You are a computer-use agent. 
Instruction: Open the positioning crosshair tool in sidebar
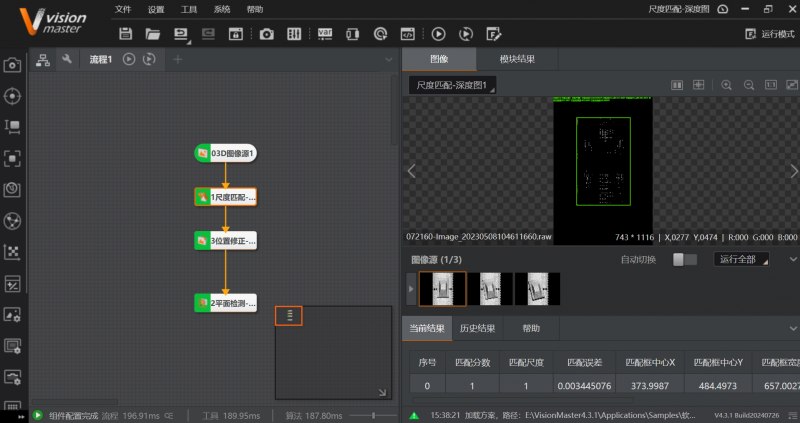click(x=12, y=96)
